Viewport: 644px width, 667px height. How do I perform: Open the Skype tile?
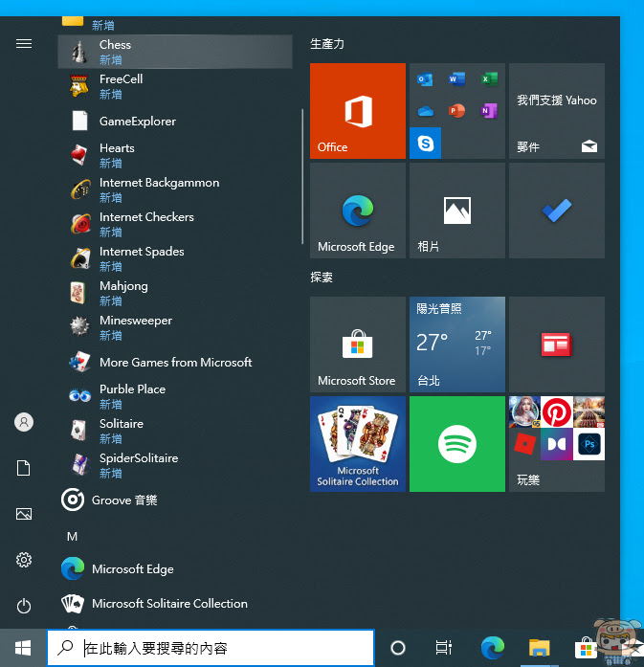[426, 143]
